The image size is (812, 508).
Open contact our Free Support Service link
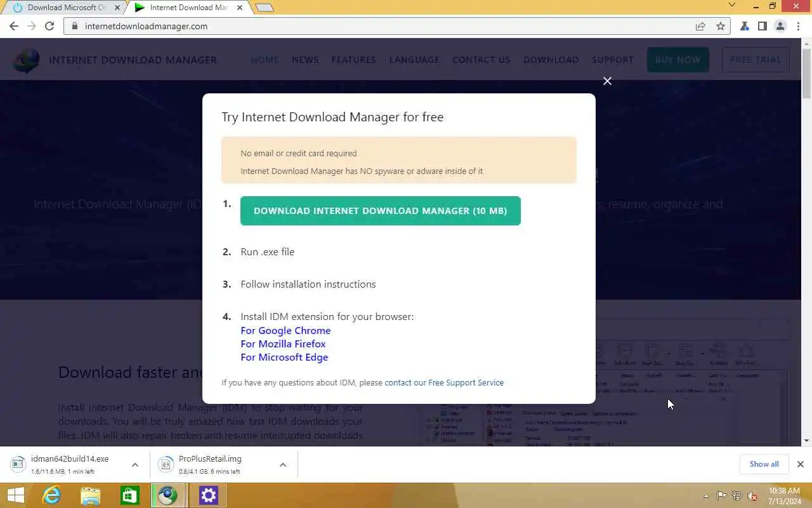click(444, 382)
